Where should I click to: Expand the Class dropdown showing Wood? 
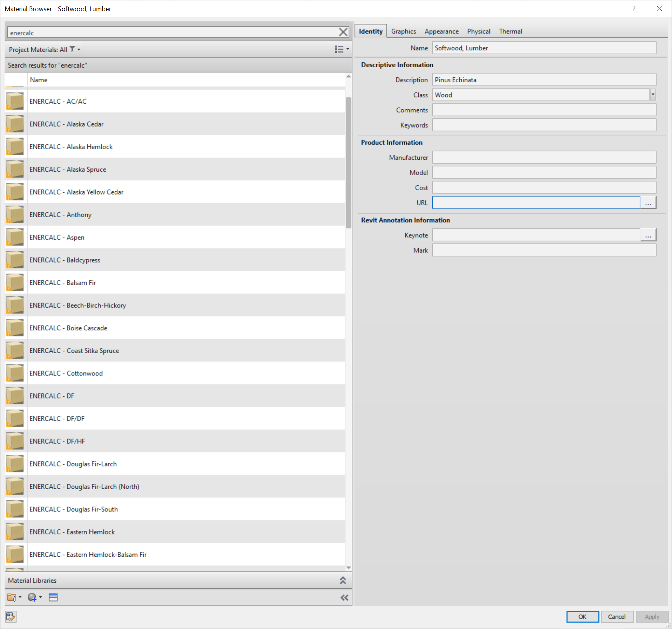[653, 95]
